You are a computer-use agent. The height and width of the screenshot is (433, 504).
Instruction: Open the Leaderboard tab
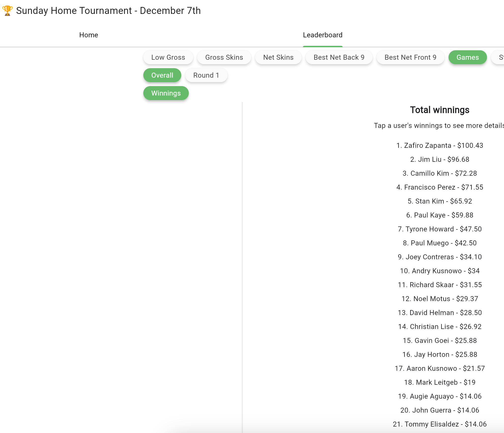coord(322,35)
